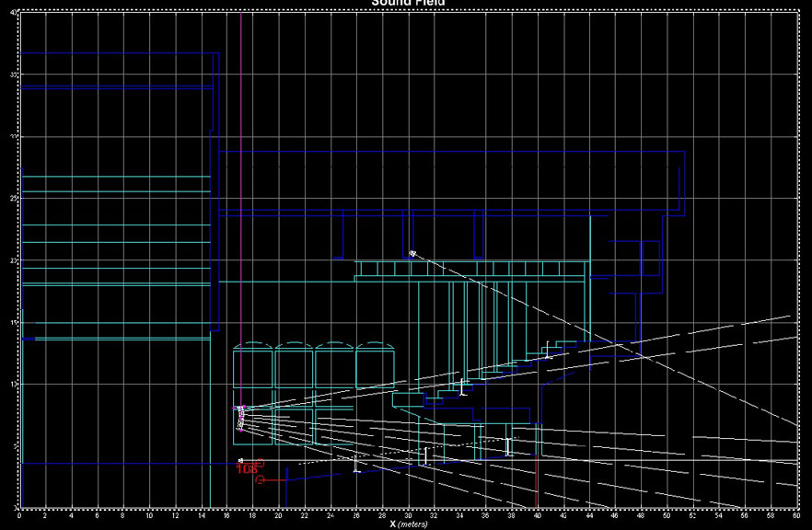Image resolution: width=812 pixels, height=530 pixels.
Task: Click the 0 tick on X axis
Action: [19, 514]
